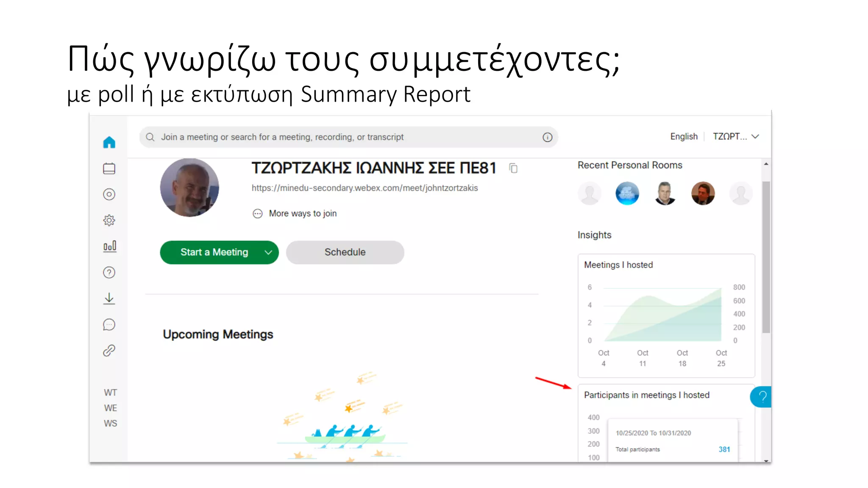Open first grey recent personal room avatar
Viewport: 868px width, 488px height.
(x=590, y=194)
